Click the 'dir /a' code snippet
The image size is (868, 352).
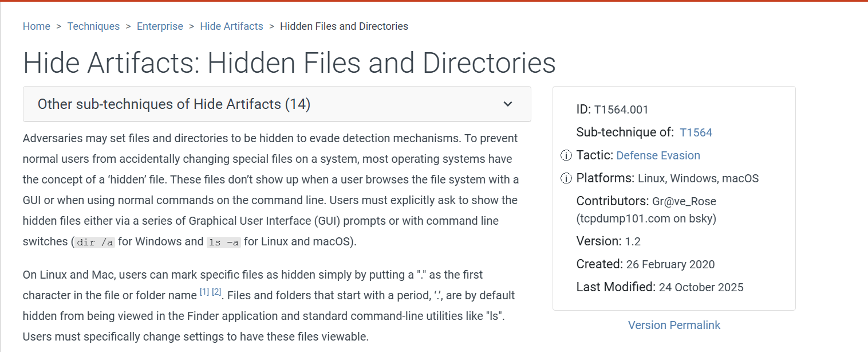click(x=94, y=242)
